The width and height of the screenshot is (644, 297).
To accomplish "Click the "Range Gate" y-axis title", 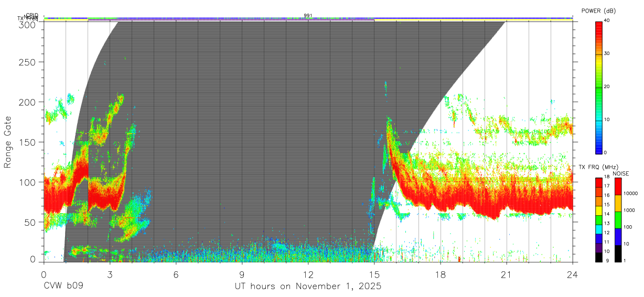I will coord(8,142).
